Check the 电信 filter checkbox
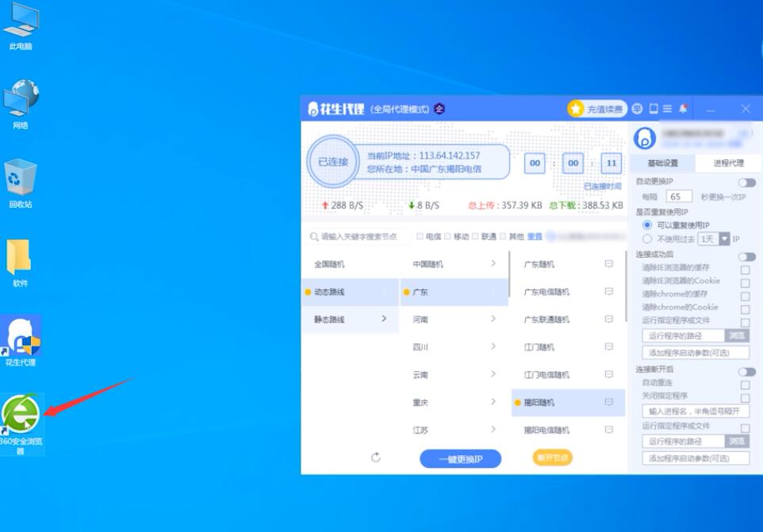 420,236
